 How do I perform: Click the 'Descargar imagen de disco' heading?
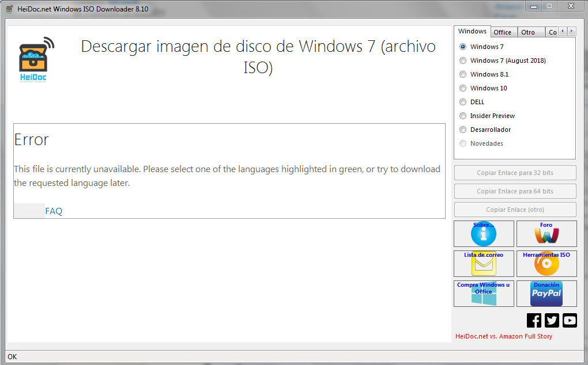[258, 57]
